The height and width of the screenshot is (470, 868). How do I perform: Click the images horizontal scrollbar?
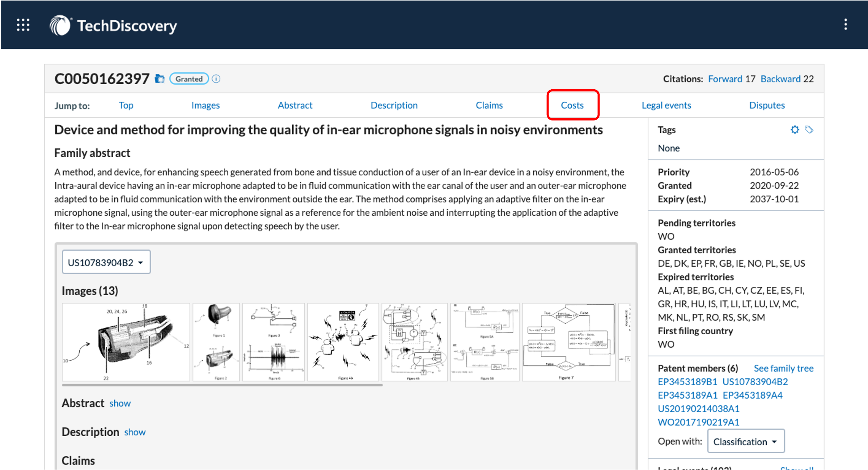click(222, 385)
